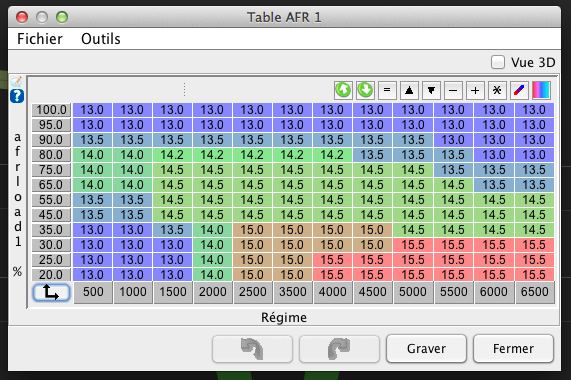Select the 90.0 load row header

(x=51, y=140)
